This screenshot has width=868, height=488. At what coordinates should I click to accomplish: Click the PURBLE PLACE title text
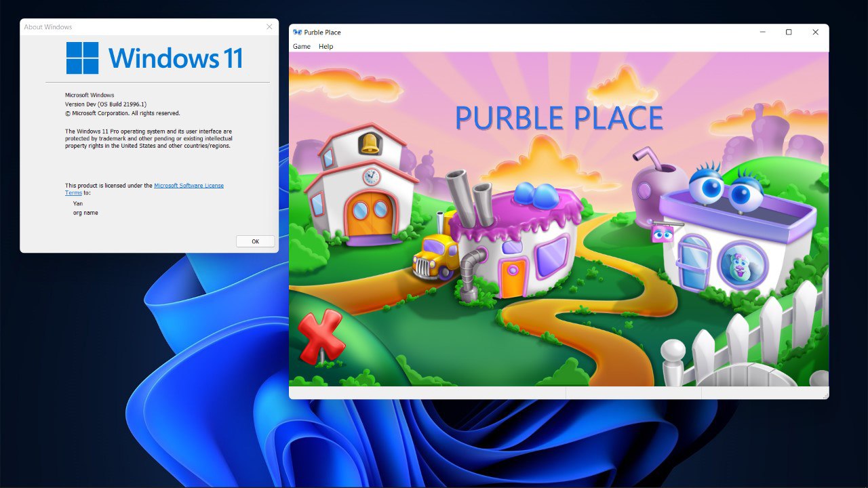point(559,119)
